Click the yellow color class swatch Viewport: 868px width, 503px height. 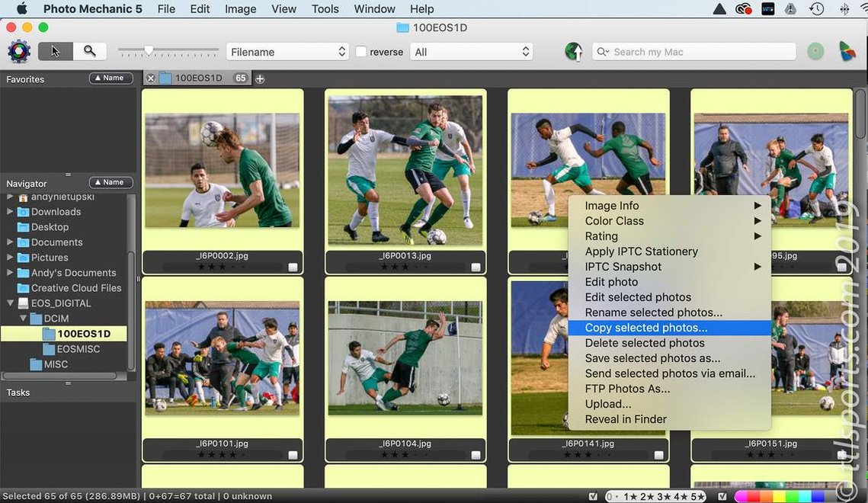780,496
